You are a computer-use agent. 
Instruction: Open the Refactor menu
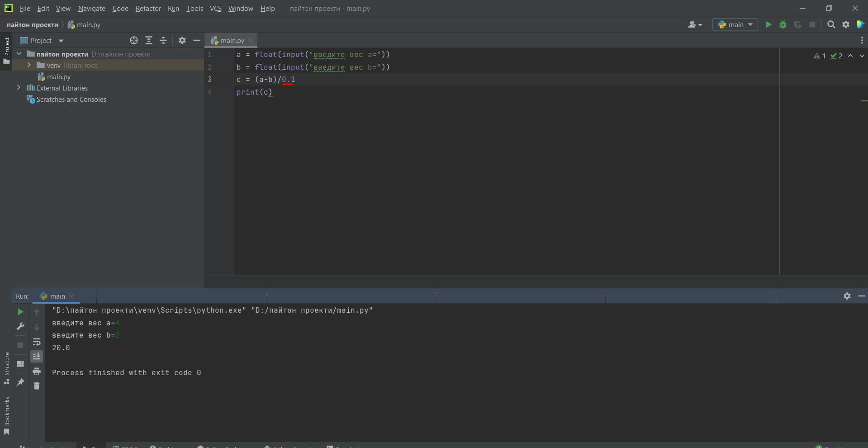[148, 9]
